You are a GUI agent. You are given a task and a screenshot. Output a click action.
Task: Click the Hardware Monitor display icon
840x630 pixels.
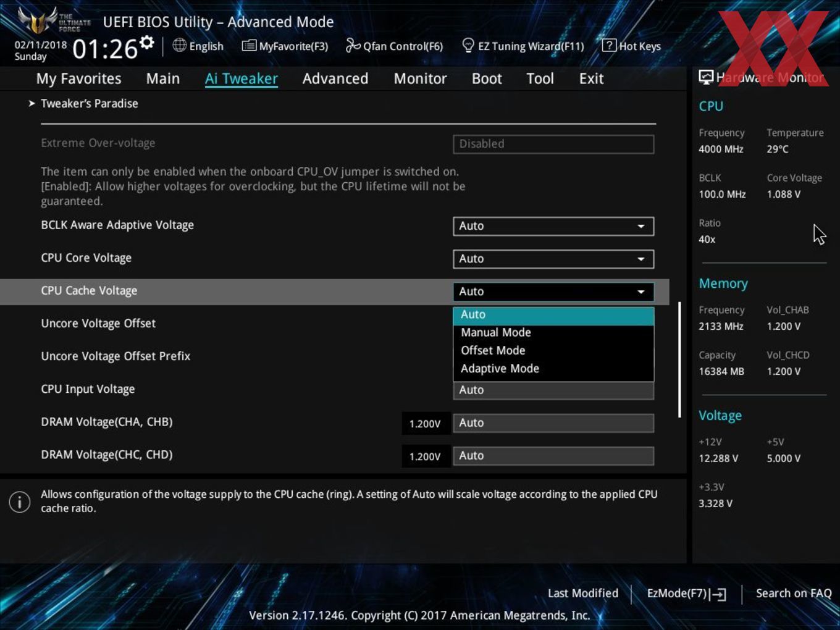click(706, 77)
